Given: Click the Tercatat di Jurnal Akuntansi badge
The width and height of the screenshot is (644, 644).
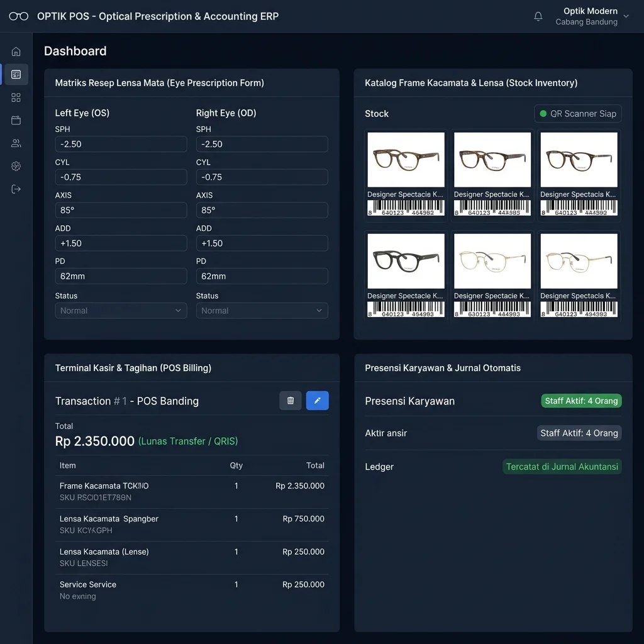Looking at the screenshot, I should click(562, 467).
